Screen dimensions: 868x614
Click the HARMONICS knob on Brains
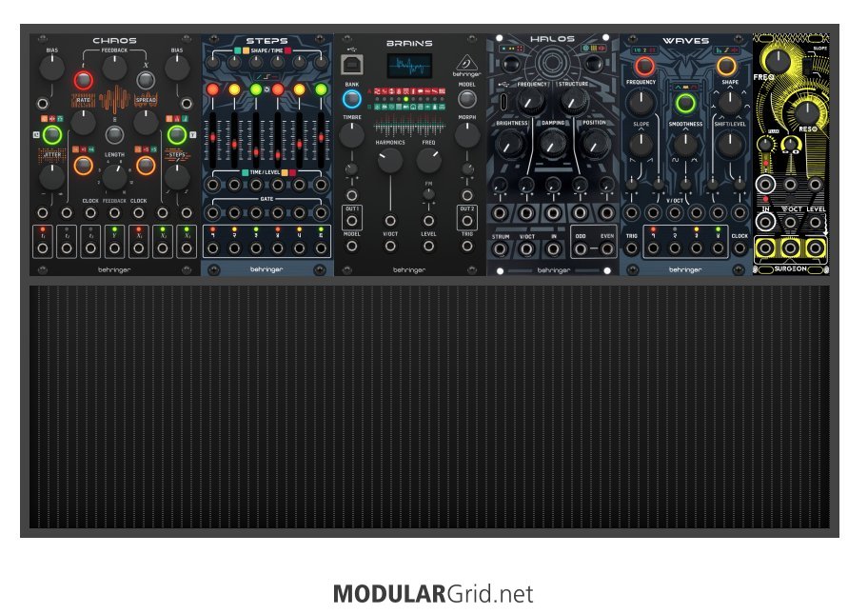click(x=390, y=161)
